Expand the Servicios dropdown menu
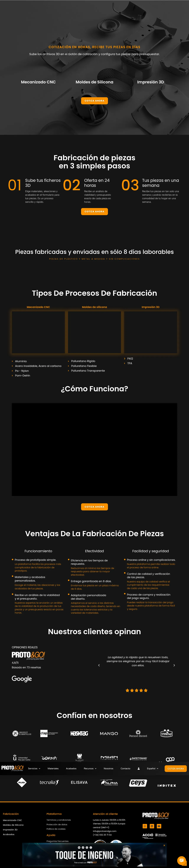 click(34, 769)
